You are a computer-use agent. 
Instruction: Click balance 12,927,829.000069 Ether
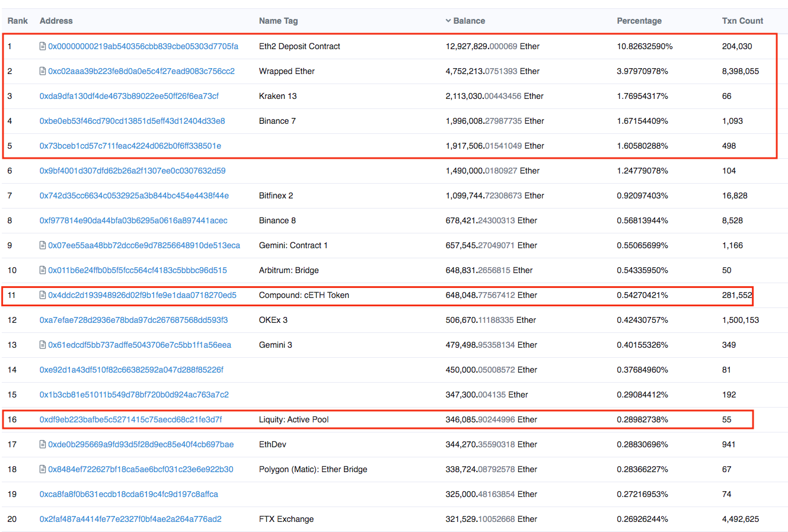click(x=493, y=46)
